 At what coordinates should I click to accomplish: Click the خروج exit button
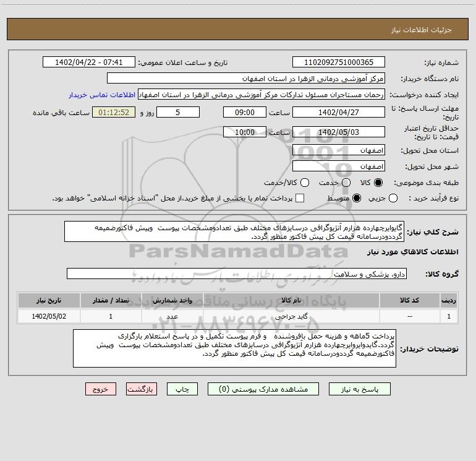click(101, 389)
